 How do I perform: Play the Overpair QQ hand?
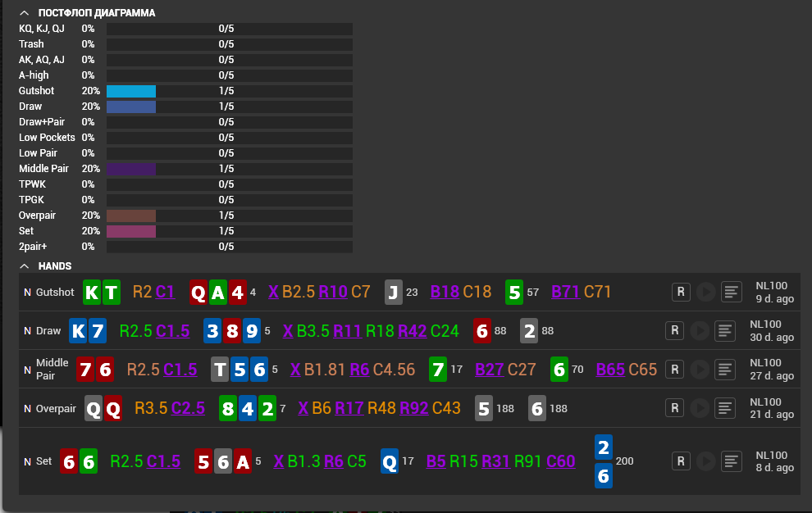click(x=700, y=408)
